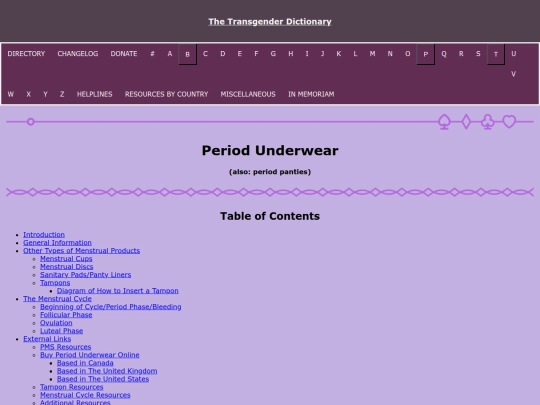The height and width of the screenshot is (405, 540).
Task: Open Diagram of How to Insert a Tampon
Action: (117, 291)
